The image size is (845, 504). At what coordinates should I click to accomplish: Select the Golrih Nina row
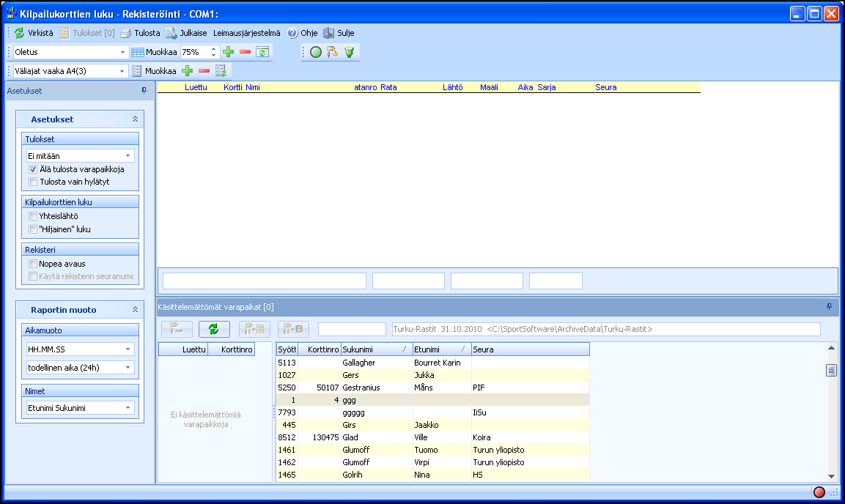[432, 475]
